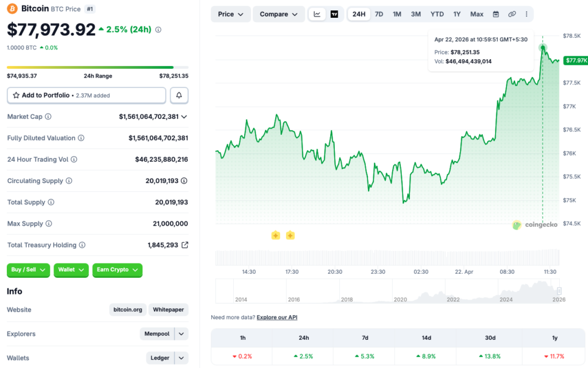
Task: Toggle Add to Portfolio for Bitcoin
Action: [x=86, y=95]
